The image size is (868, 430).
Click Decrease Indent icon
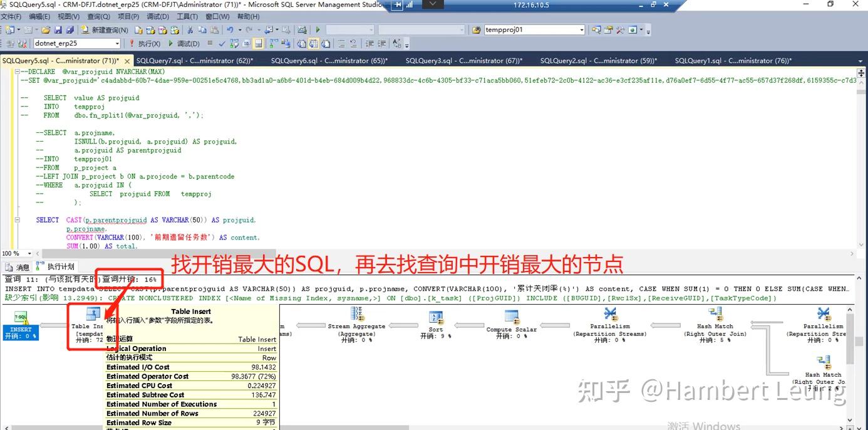click(x=370, y=43)
